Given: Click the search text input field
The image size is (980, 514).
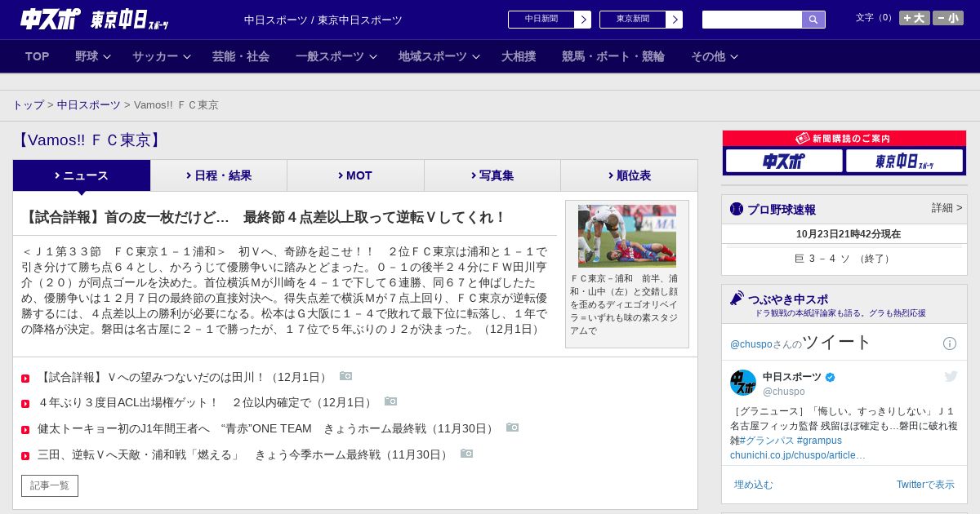Looking at the screenshot, I should (x=752, y=20).
